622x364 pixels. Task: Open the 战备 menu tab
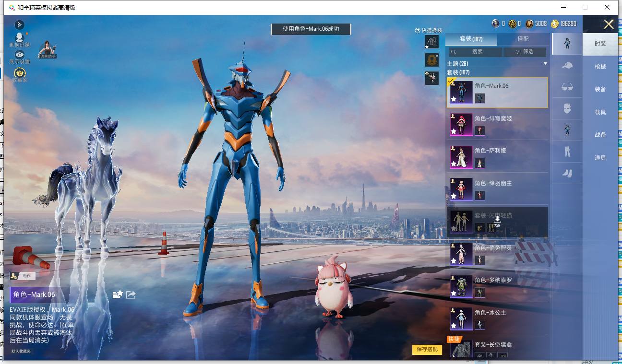pos(600,135)
